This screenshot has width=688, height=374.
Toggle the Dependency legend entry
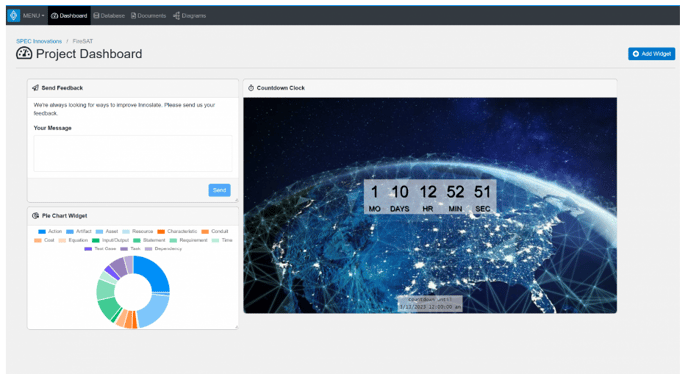click(163, 249)
